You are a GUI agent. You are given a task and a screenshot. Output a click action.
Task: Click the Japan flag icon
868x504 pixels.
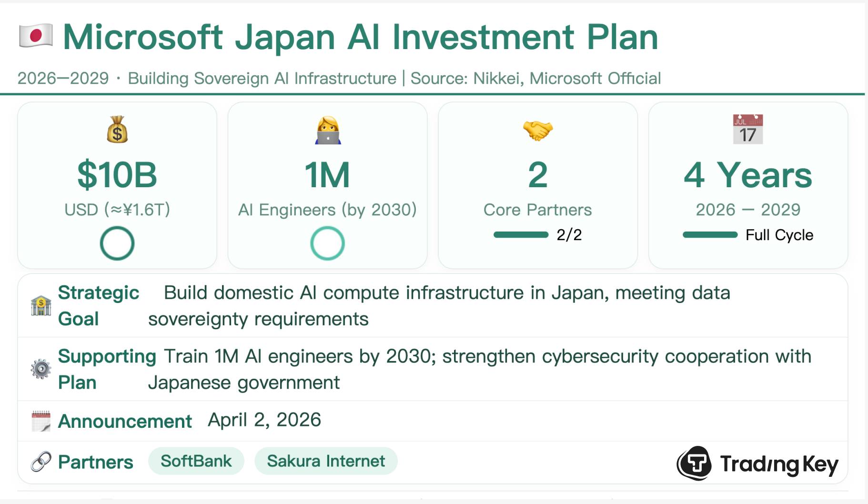[36, 36]
